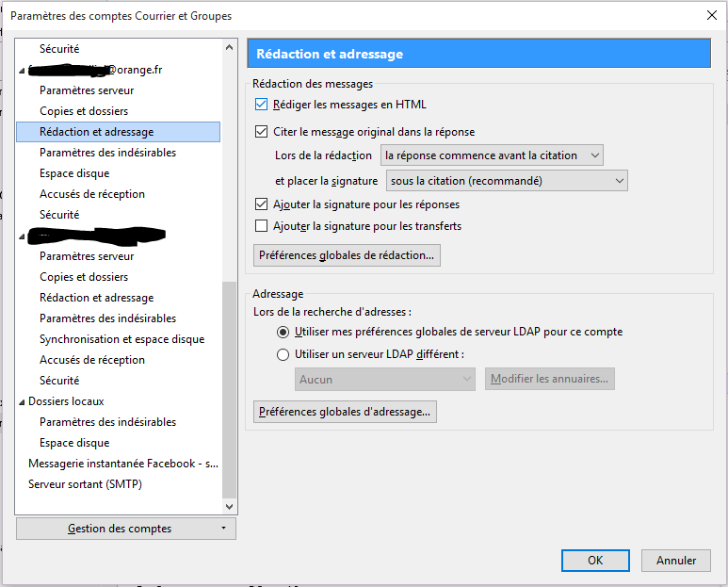Select Utiliser un serveur LDAP différent
Screen dimensions: 728x587
[x=283, y=355]
